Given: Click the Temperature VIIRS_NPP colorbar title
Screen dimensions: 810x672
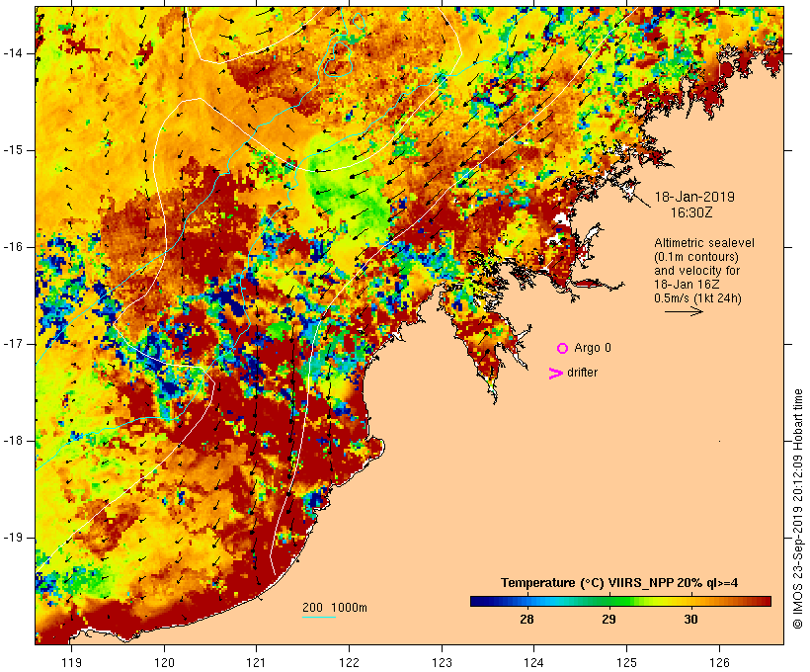Looking at the screenshot, I should click(619, 583).
